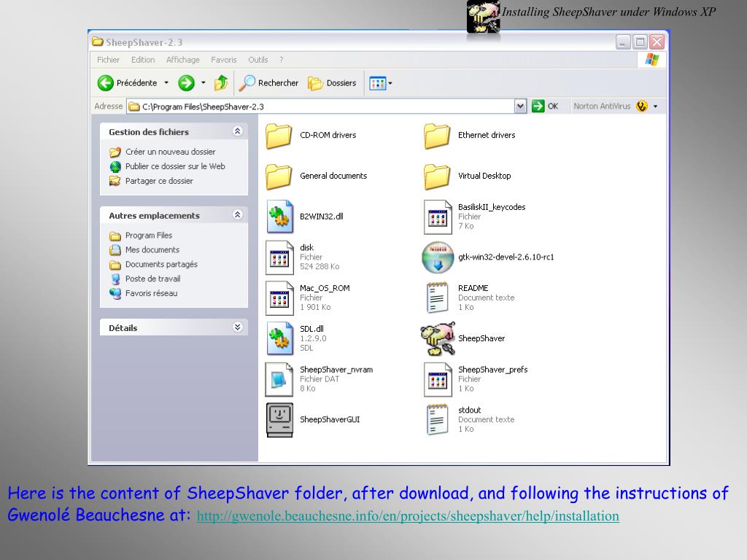Open the Affichage menu

pyautogui.click(x=183, y=60)
